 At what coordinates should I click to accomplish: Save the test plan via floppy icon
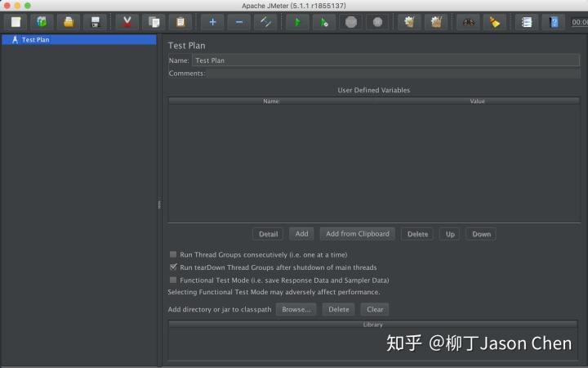96,22
